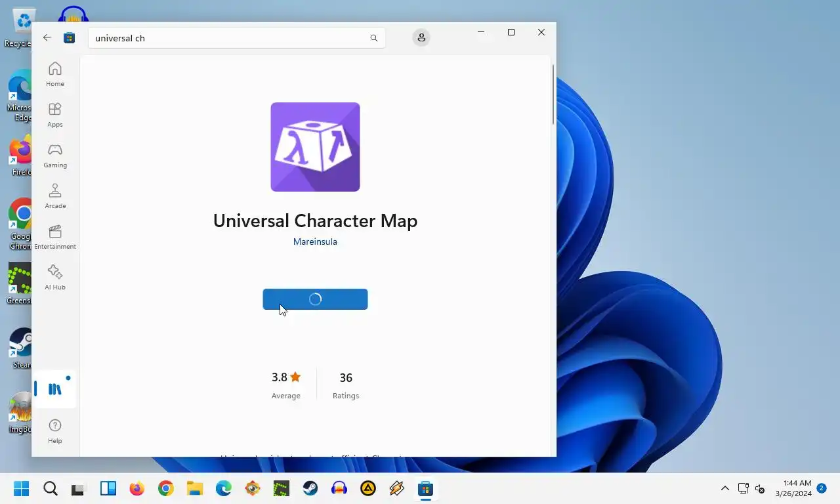This screenshot has height=504, width=840.
Task: Click the blue loading install button
Action: point(315,299)
